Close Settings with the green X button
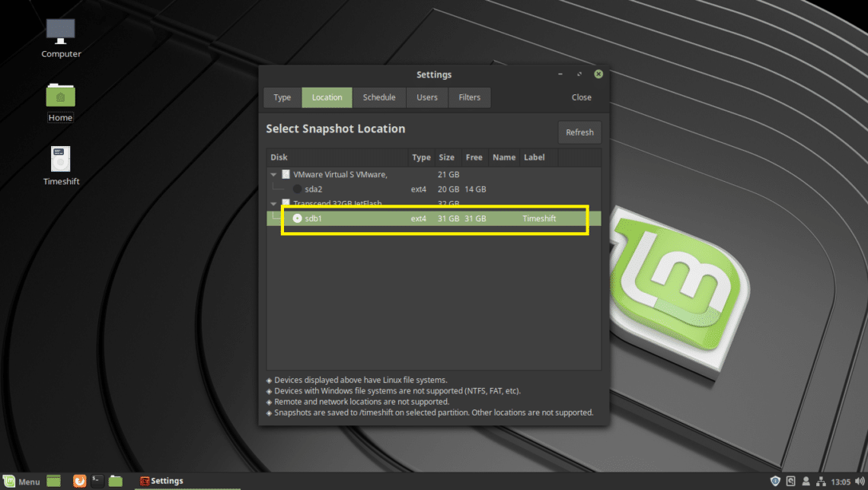The image size is (868, 490). pos(598,74)
